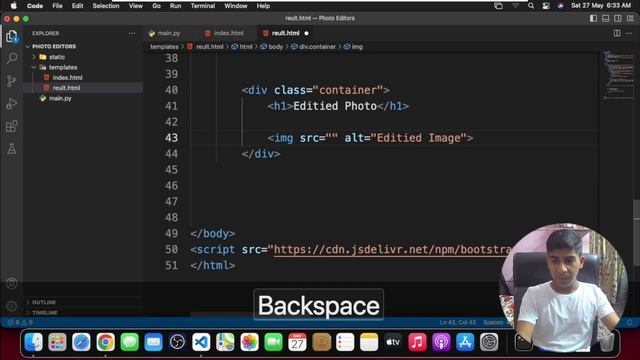Open Mail from the dock
Screen dimensions: 640x360
click(x=153, y=342)
